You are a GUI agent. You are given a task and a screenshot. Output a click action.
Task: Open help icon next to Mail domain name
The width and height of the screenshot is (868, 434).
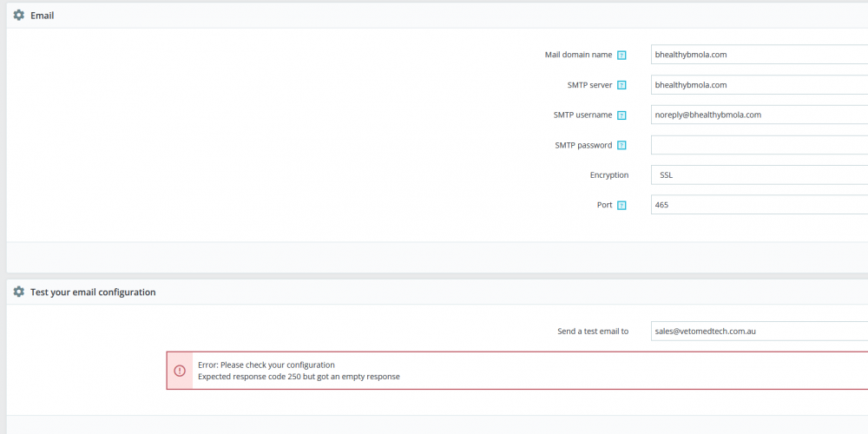pos(621,56)
